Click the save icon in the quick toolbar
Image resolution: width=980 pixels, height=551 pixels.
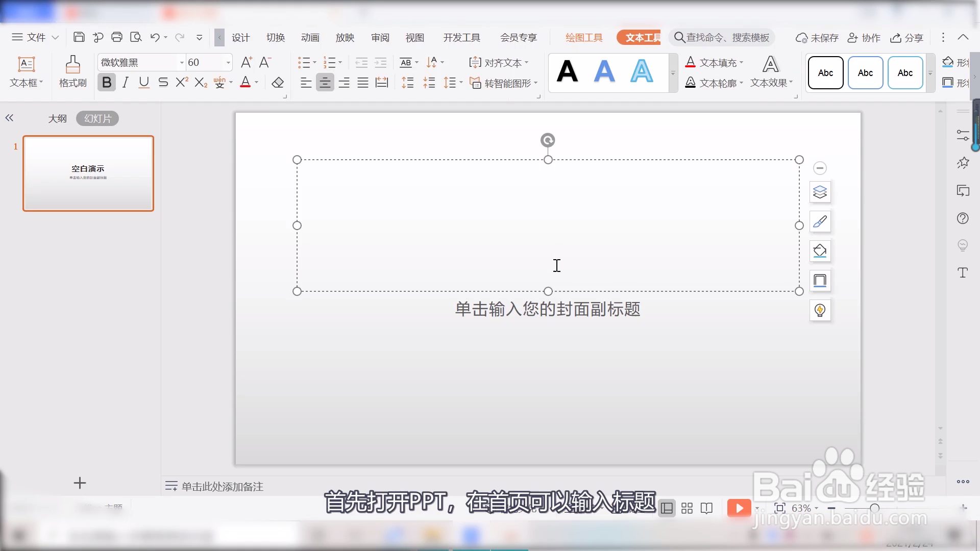pyautogui.click(x=79, y=37)
